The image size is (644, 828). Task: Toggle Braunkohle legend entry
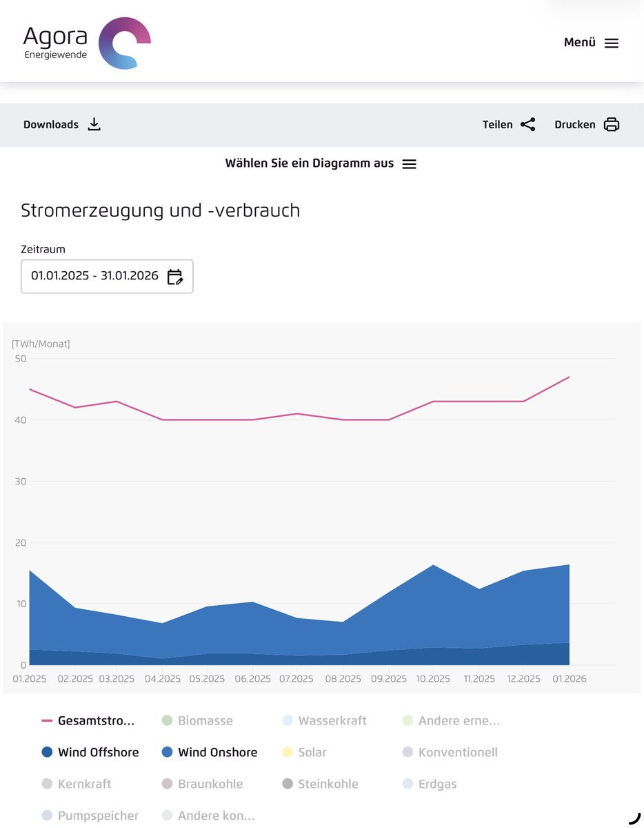coord(202,784)
